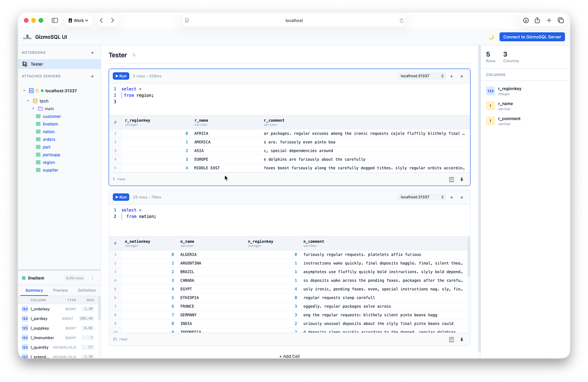Create a new notebook with the plus icon
This screenshot has height=382, width=588.
click(92, 52)
